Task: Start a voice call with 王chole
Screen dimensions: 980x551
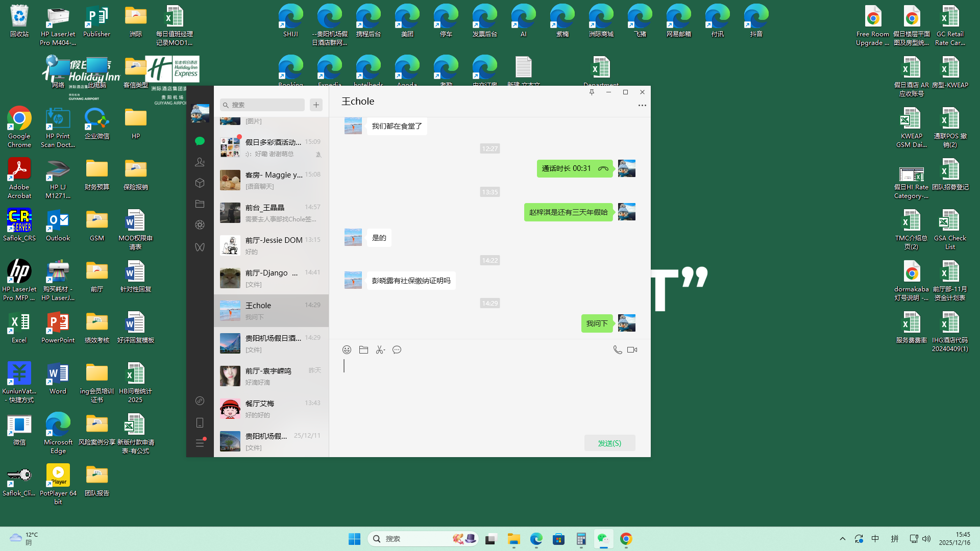Action: (x=618, y=350)
